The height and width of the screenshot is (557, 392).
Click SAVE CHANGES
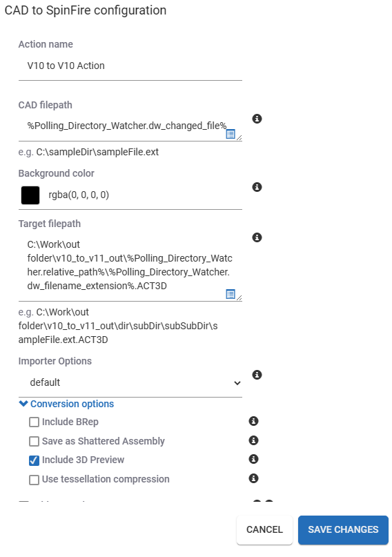click(343, 529)
